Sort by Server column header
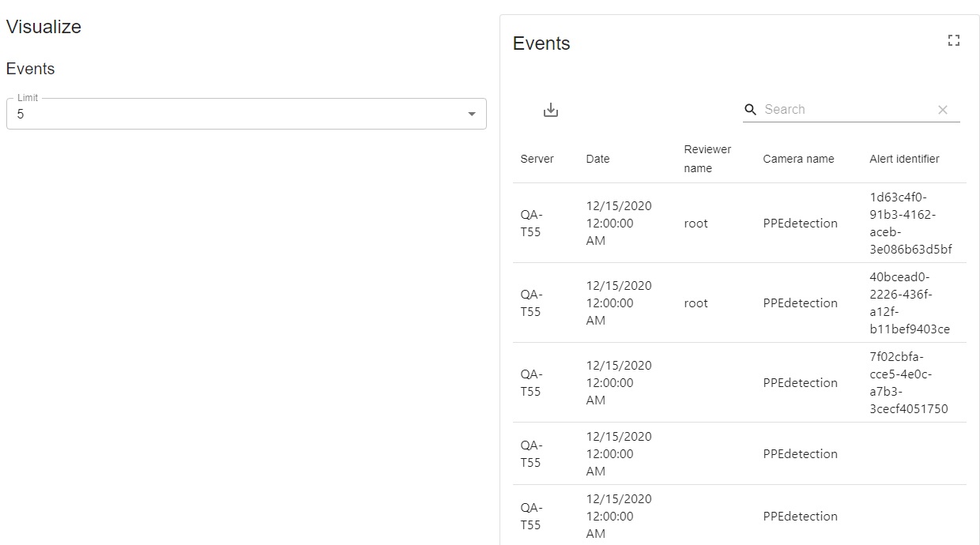Image resolution: width=980 pixels, height=545 pixels. 537,159
